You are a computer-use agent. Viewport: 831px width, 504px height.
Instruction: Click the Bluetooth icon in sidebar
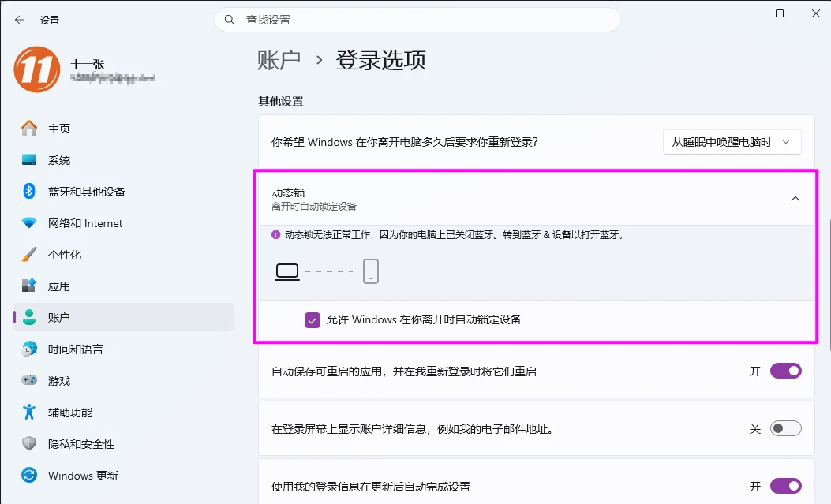[x=29, y=191]
